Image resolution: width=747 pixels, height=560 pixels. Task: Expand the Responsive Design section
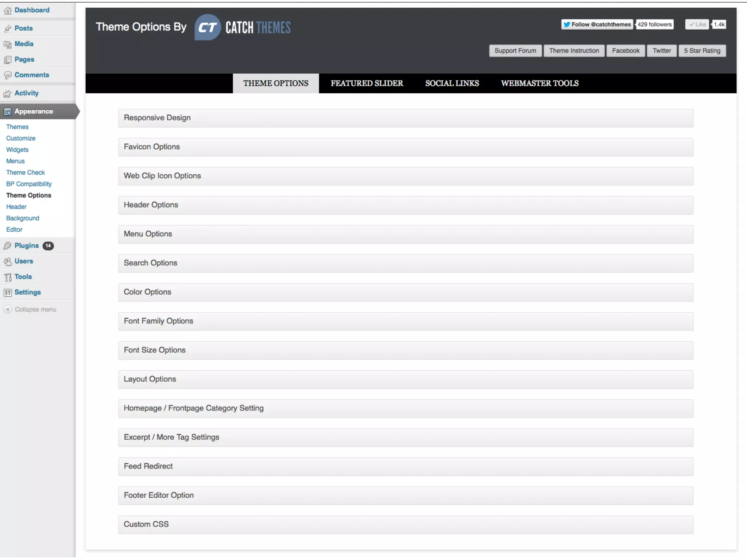pyautogui.click(x=405, y=118)
